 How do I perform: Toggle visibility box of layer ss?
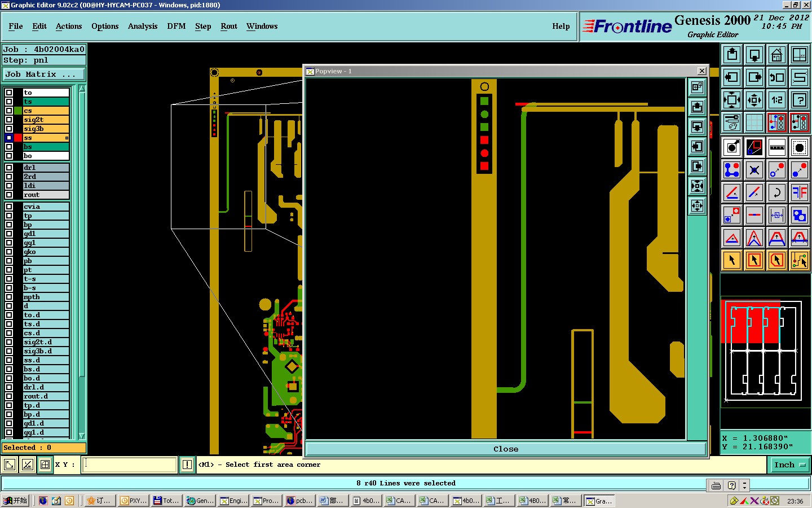[9, 138]
